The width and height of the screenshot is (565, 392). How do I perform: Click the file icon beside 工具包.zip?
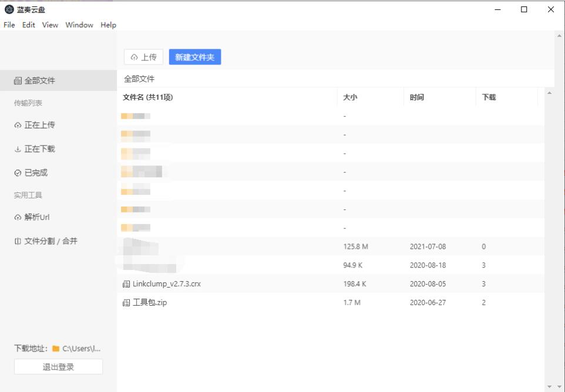click(126, 303)
